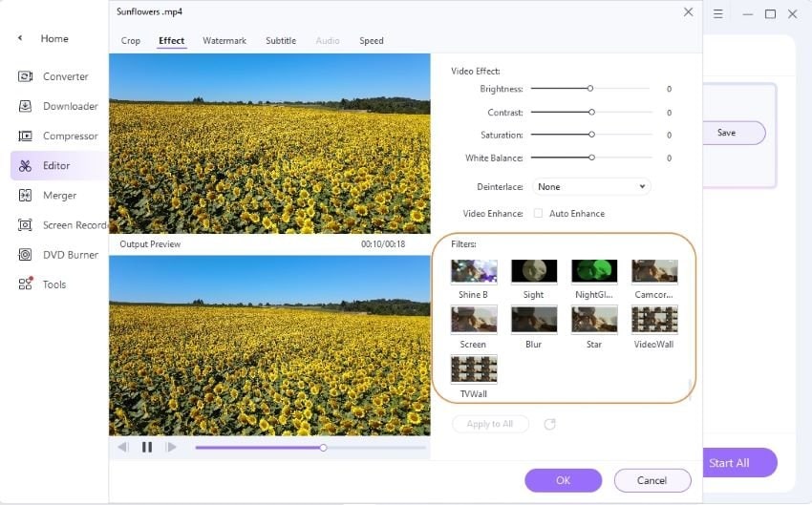Click the White Balance slider handle
Image resolution: width=812 pixels, height=505 pixels.
point(591,158)
